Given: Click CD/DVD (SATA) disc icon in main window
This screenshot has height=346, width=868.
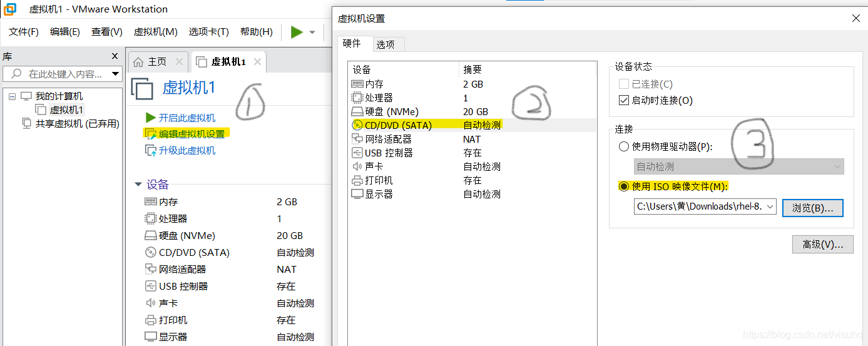Looking at the screenshot, I should (150, 253).
